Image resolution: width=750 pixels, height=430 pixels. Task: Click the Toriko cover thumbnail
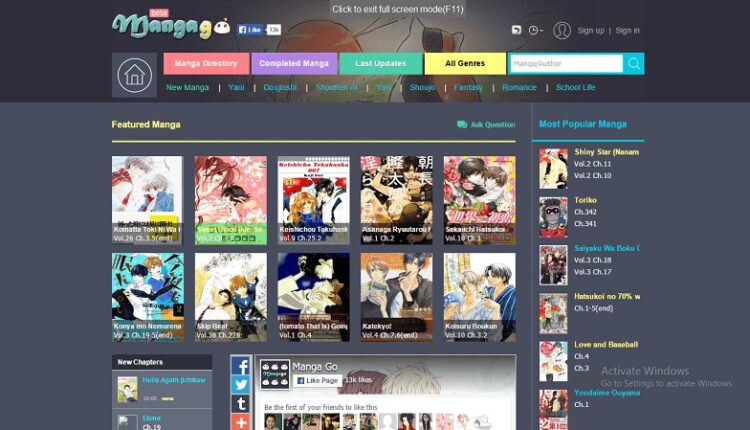(x=553, y=217)
